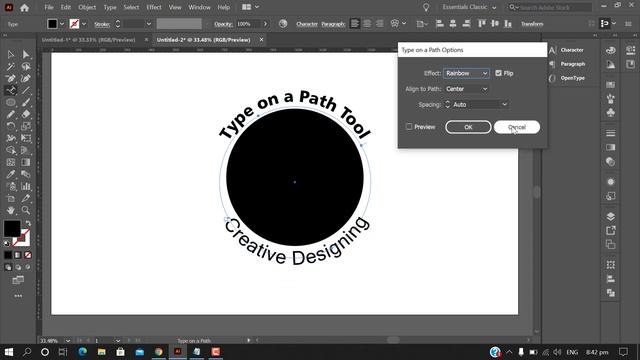Image resolution: width=640 pixels, height=360 pixels.
Task: Open Microsoft Edge from taskbar
Action: click(82, 352)
